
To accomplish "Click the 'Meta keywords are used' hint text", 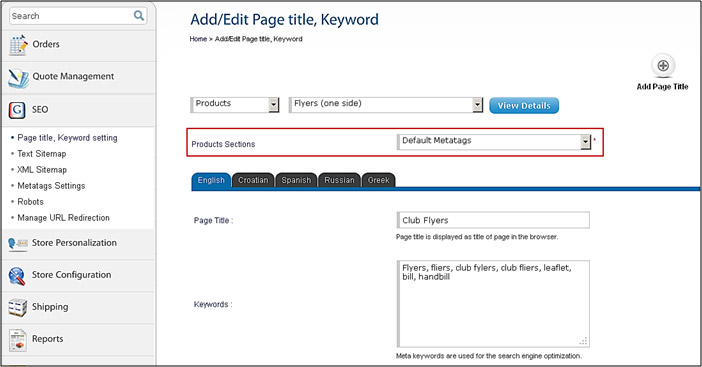I will point(489,356).
